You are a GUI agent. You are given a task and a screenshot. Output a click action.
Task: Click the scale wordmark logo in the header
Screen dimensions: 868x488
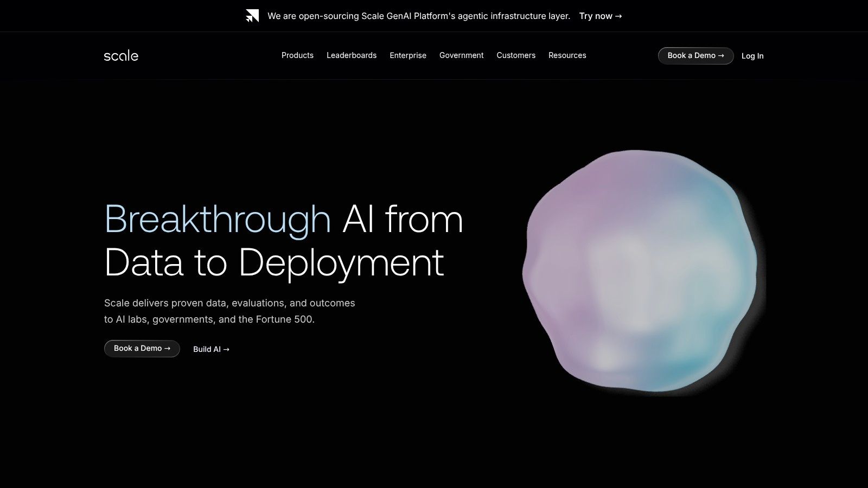click(x=121, y=56)
